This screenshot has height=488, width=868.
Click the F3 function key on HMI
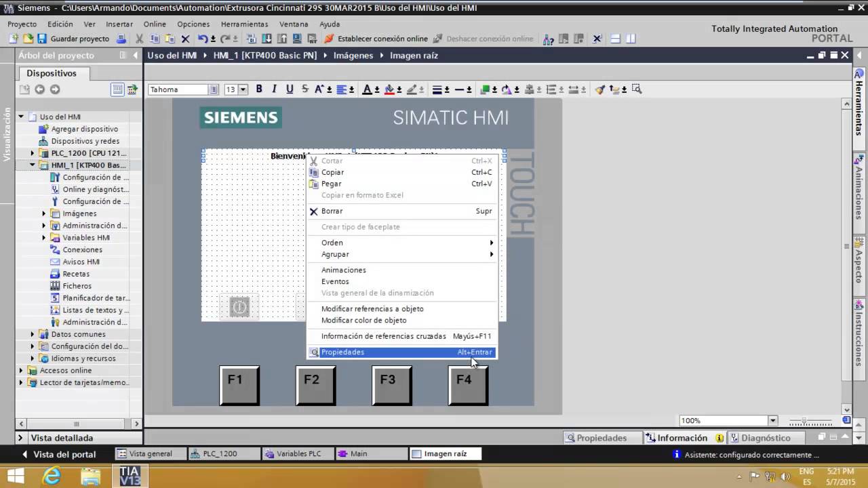click(391, 385)
